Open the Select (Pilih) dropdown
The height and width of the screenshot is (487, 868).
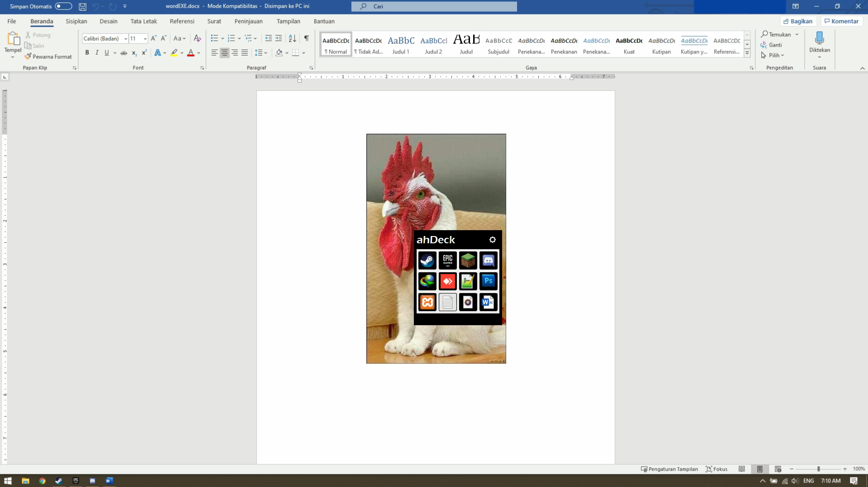pyautogui.click(x=773, y=55)
